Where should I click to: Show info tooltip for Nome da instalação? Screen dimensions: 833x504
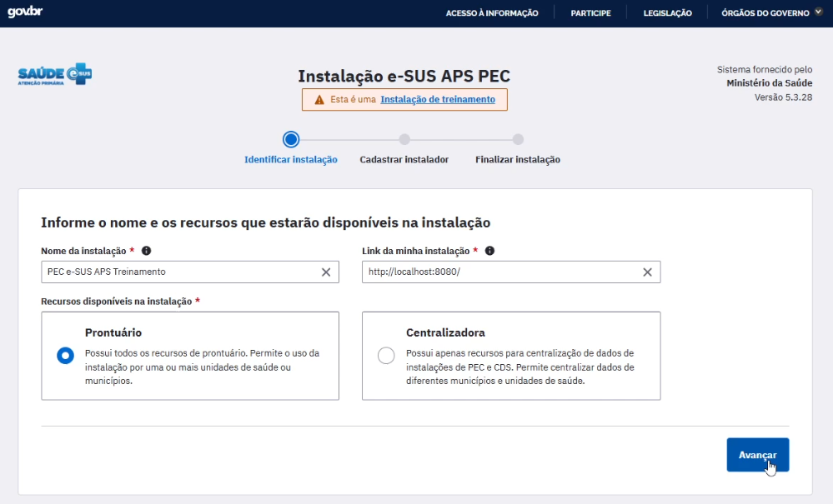[146, 251]
